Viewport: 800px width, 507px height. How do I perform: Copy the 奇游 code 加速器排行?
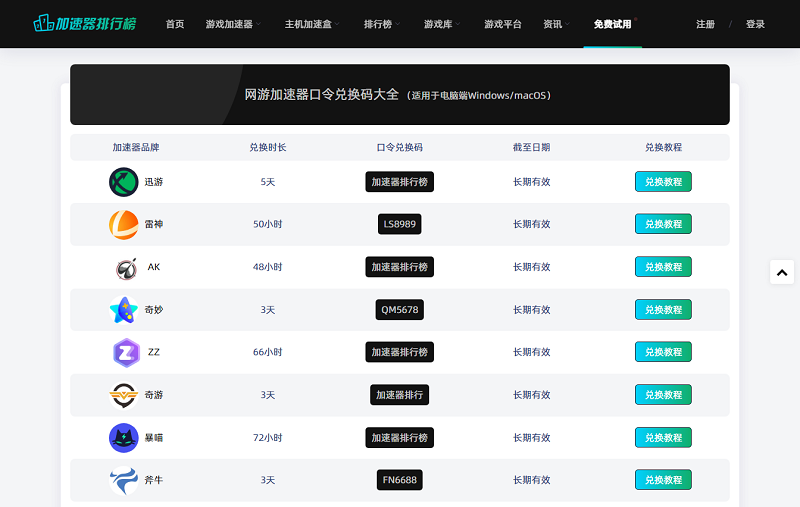[399, 395]
